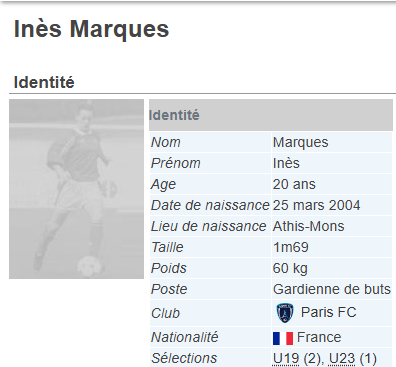
Task: Click the Marques surname value
Action: click(301, 142)
